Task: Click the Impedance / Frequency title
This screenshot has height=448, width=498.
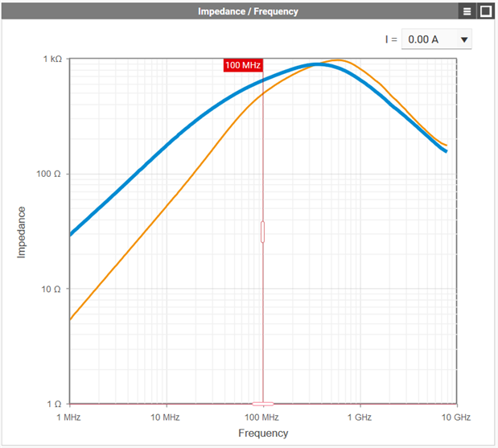Action: 248,11
